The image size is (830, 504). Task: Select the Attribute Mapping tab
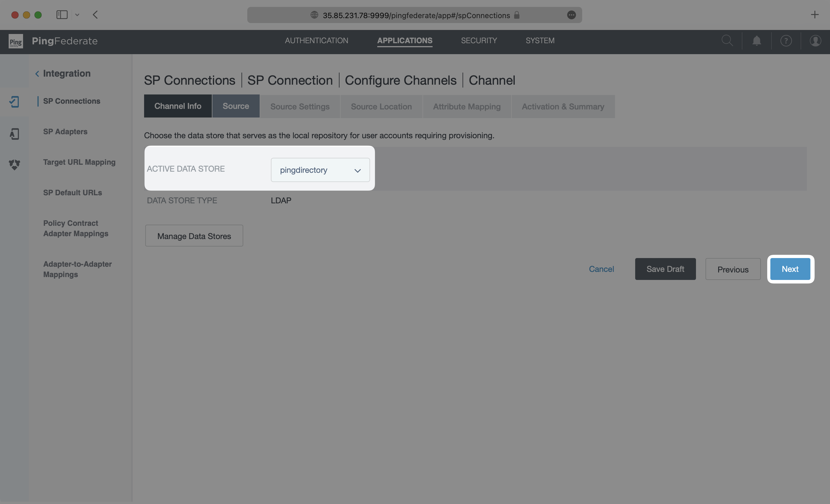tap(467, 106)
